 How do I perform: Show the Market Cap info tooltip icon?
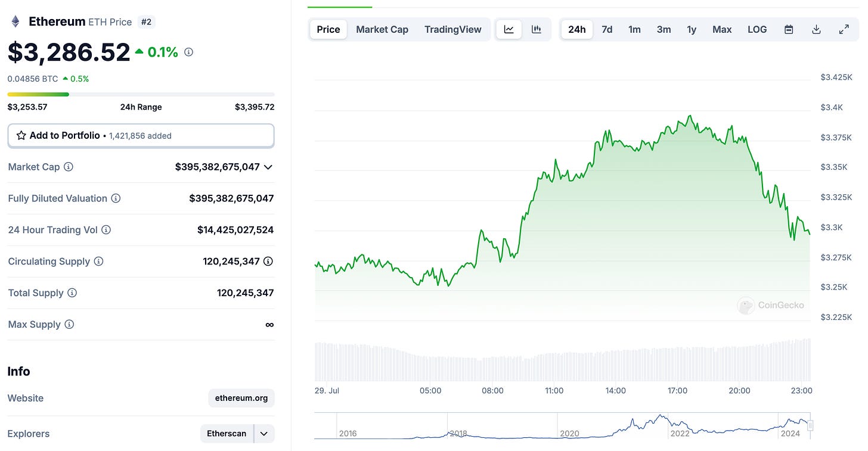(69, 167)
